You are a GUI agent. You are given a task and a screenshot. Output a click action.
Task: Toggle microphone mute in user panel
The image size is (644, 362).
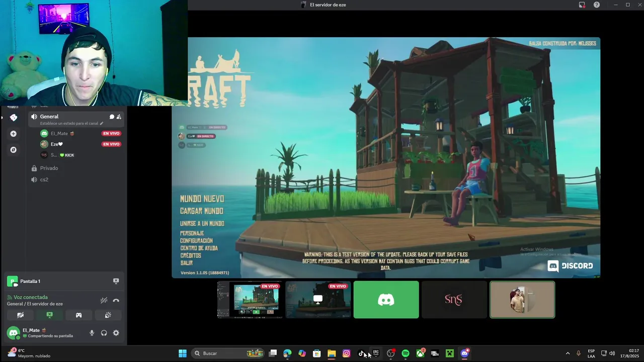(92, 333)
